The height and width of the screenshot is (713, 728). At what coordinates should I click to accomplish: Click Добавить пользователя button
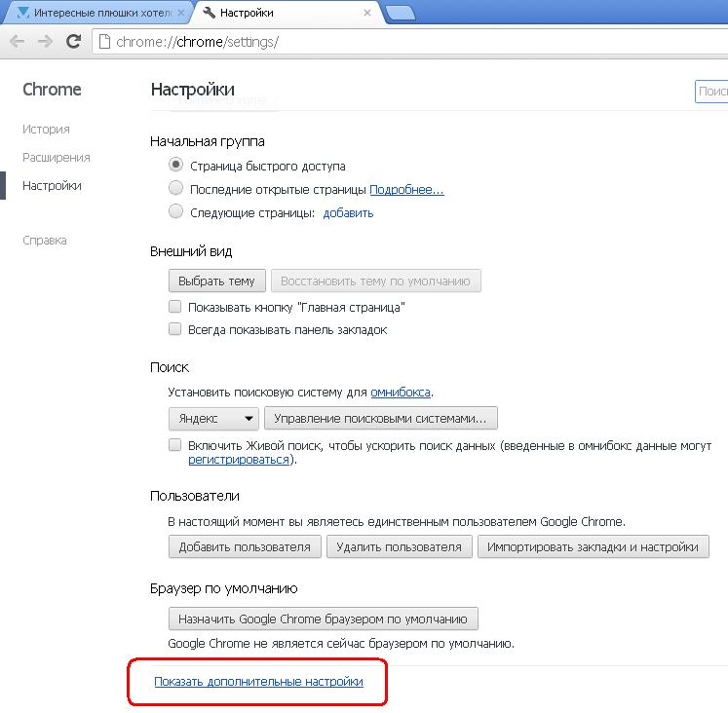[x=245, y=546]
